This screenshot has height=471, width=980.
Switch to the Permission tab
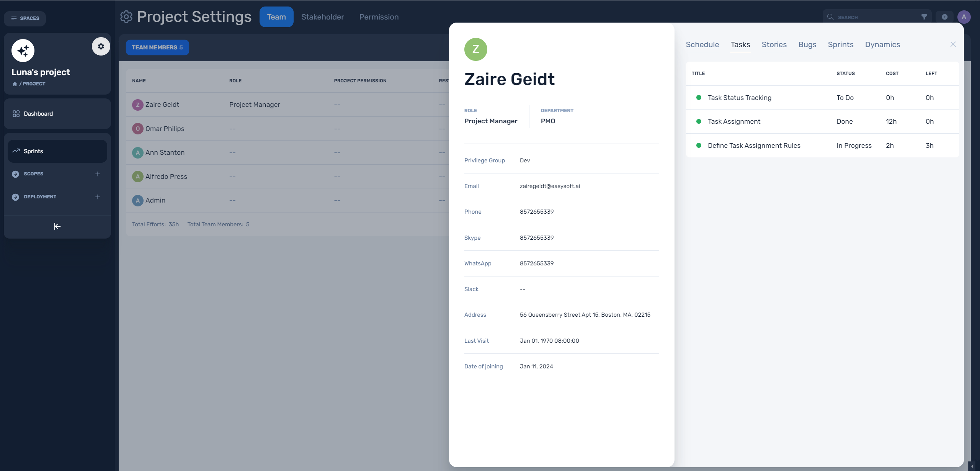coord(379,17)
